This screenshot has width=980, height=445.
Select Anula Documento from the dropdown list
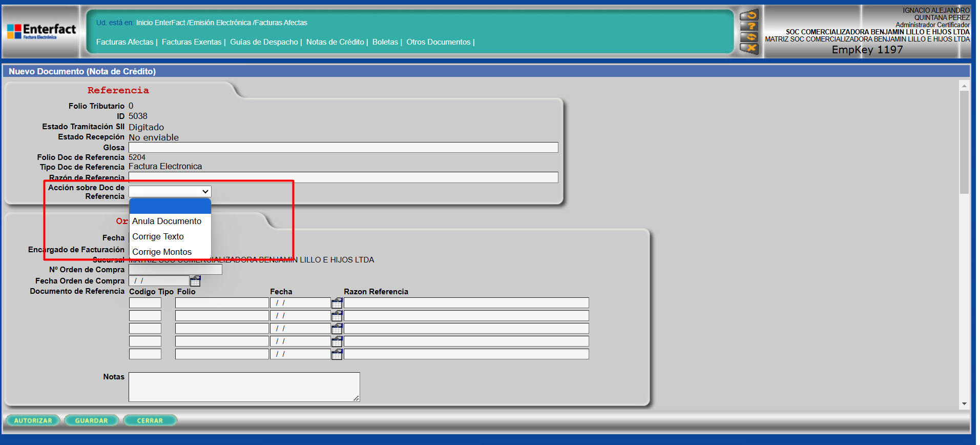point(167,221)
